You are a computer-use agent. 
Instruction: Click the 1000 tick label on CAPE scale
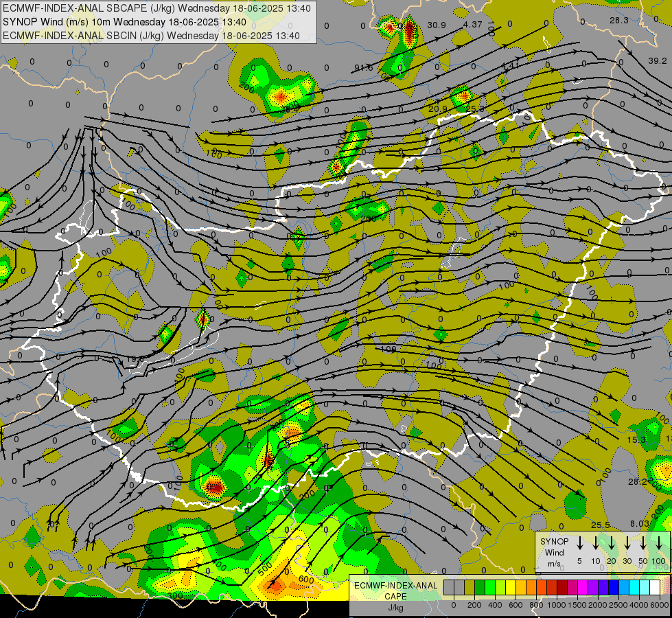[x=557, y=605]
